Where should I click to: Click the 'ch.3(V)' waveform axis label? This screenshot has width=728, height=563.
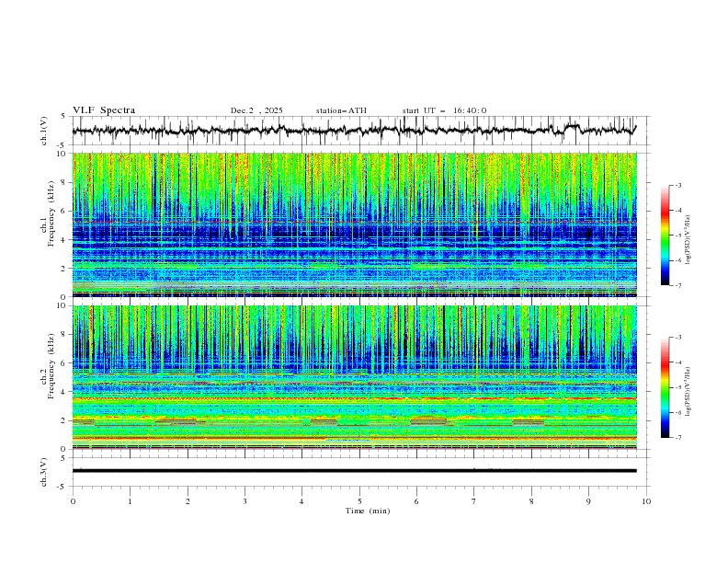point(44,472)
